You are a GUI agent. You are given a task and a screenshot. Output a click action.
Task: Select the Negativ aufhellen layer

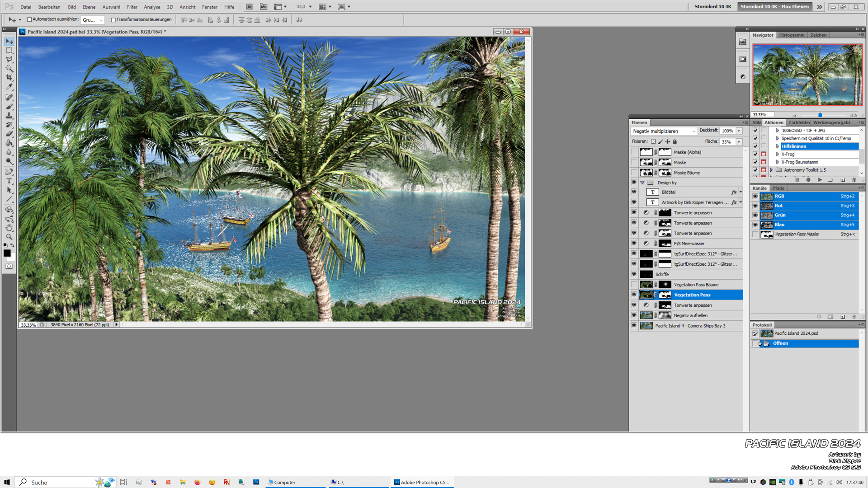(691, 315)
